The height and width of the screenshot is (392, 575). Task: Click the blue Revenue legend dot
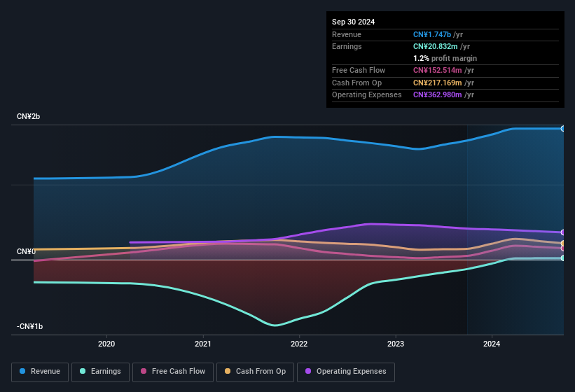click(x=23, y=372)
